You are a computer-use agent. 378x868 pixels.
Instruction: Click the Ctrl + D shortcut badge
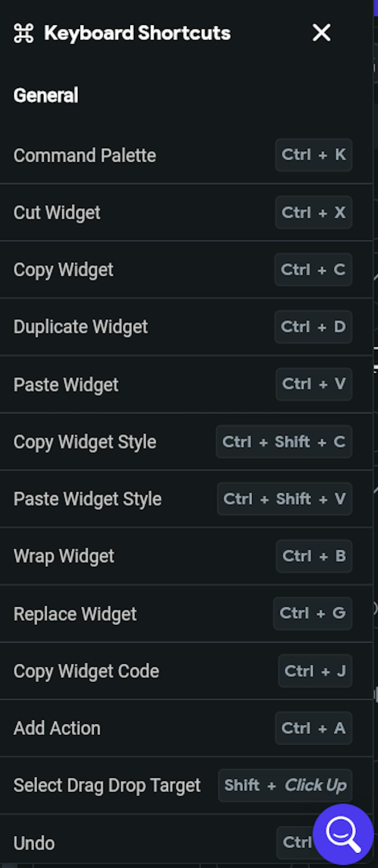pos(313,327)
